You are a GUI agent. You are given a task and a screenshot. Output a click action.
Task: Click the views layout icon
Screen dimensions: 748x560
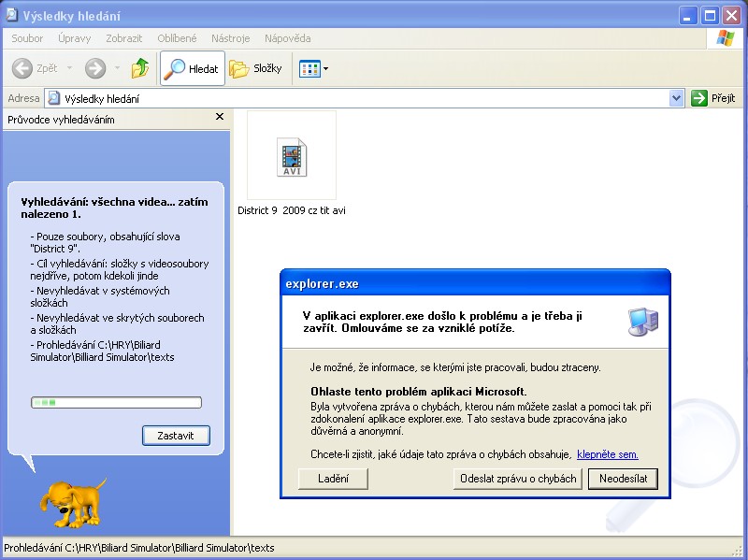(309, 68)
